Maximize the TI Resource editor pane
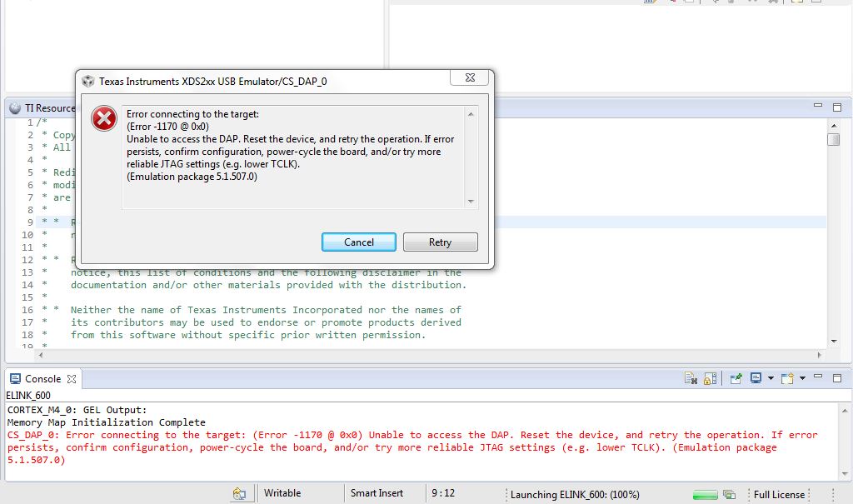This screenshot has height=504, width=853. coord(837,107)
